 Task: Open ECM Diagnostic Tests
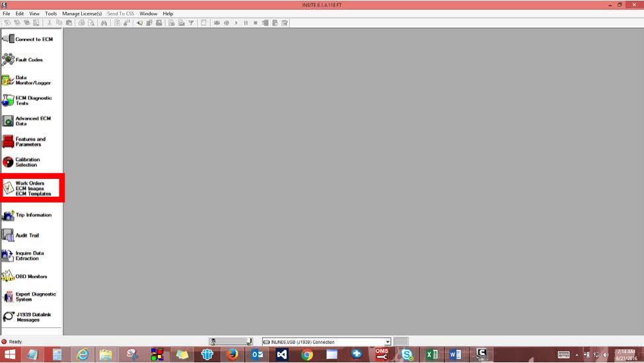27,100
